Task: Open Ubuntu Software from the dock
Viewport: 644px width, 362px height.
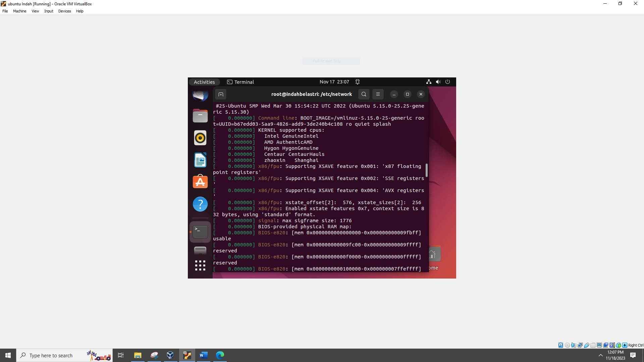Action: coord(200,182)
